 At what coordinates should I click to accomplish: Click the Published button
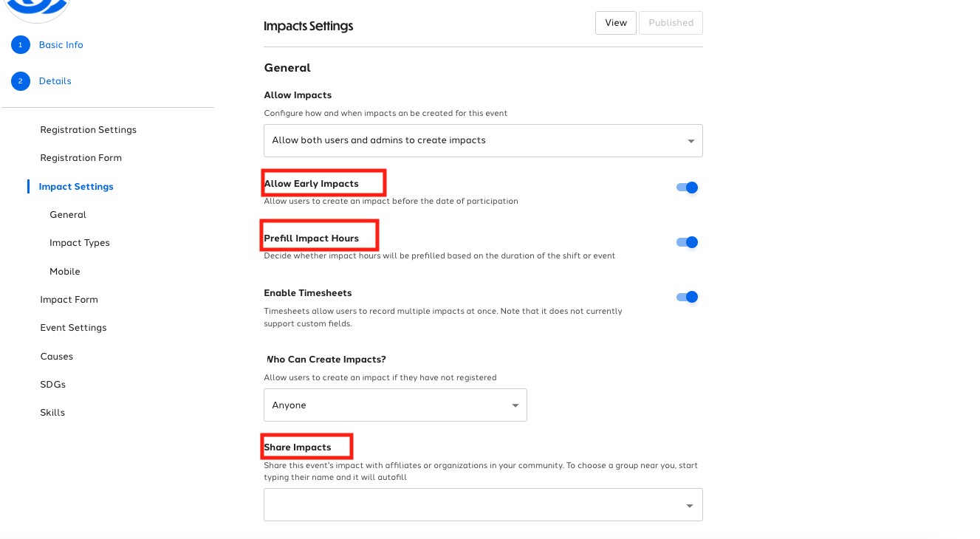[671, 23]
